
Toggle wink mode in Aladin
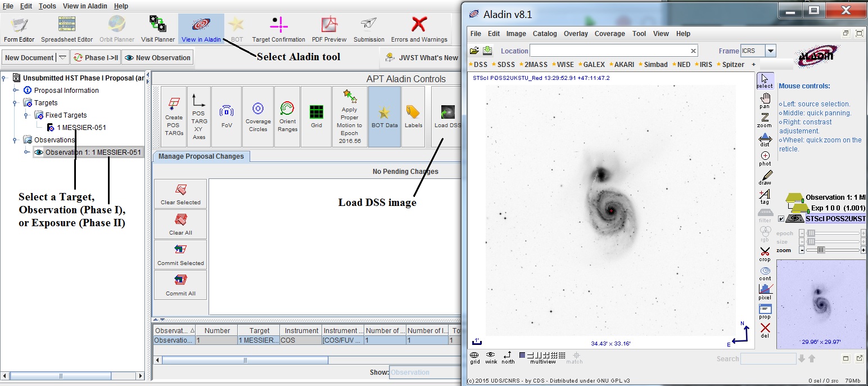[491, 358]
